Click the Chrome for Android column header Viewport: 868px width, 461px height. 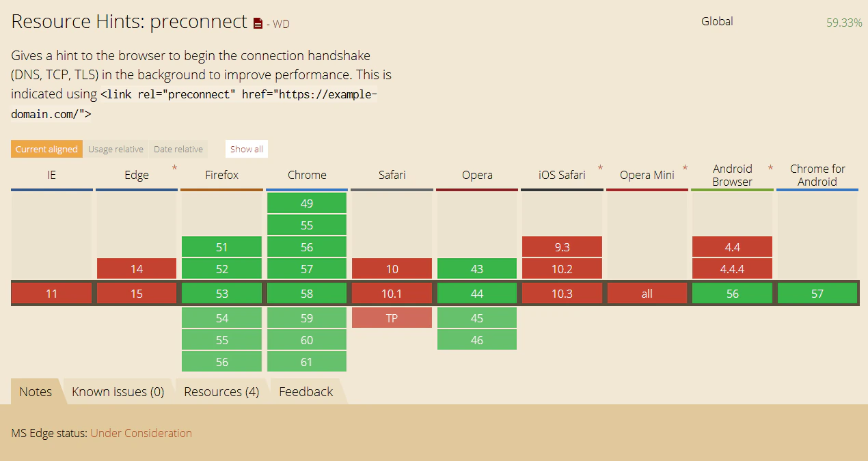(x=817, y=175)
